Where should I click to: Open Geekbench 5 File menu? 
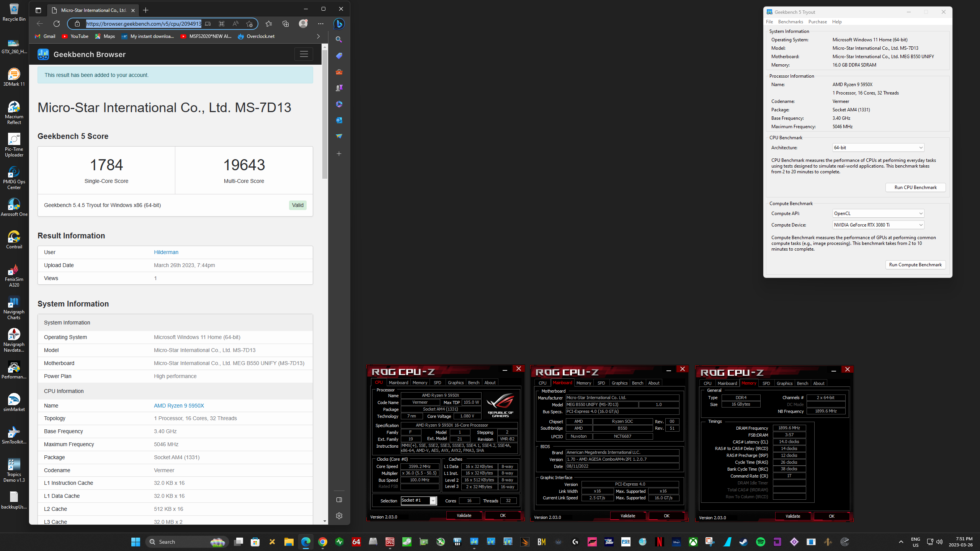[769, 22]
